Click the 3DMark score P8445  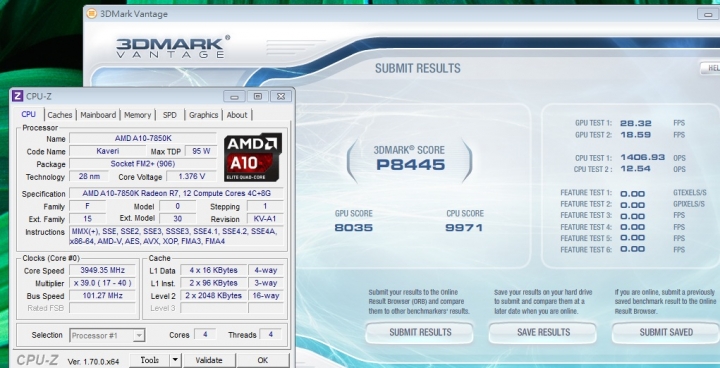pyautogui.click(x=411, y=165)
